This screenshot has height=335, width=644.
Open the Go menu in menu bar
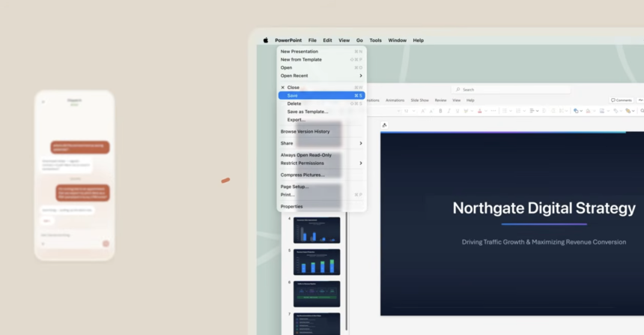(x=359, y=40)
